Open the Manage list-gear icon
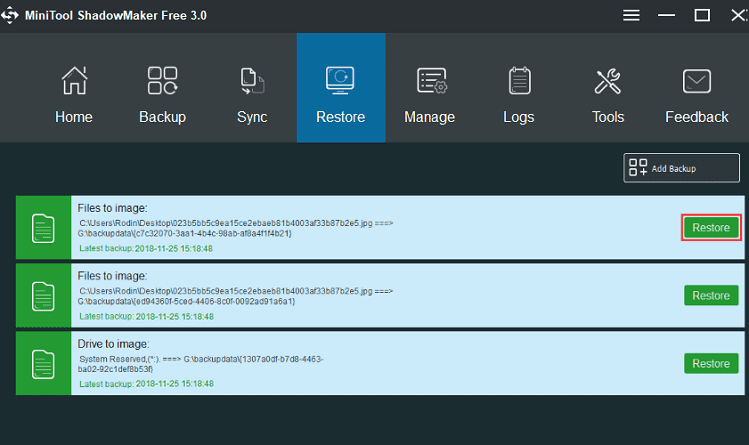This screenshot has height=445, width=749. [x=432, y=81]
